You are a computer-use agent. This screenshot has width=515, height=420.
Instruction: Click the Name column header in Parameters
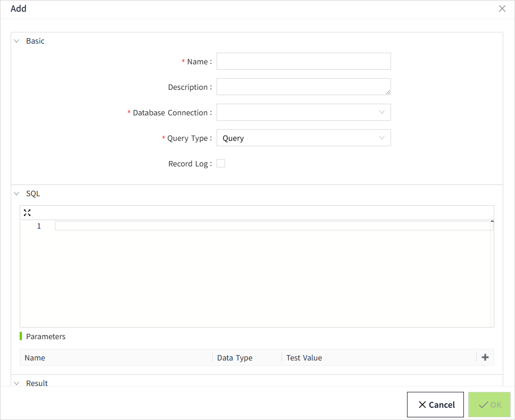coord(35,358)
